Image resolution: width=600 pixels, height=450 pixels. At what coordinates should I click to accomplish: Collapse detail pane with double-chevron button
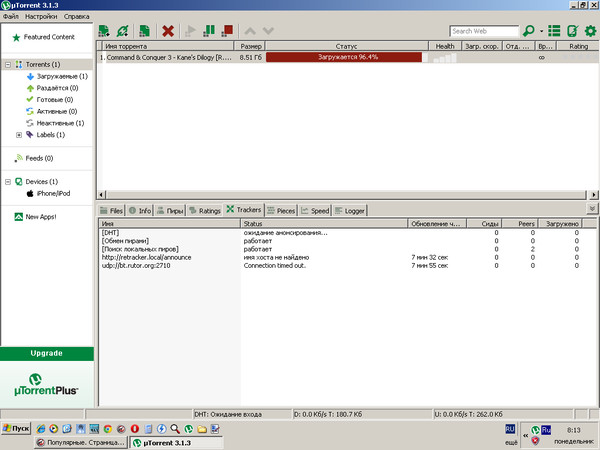pos(592,209)
